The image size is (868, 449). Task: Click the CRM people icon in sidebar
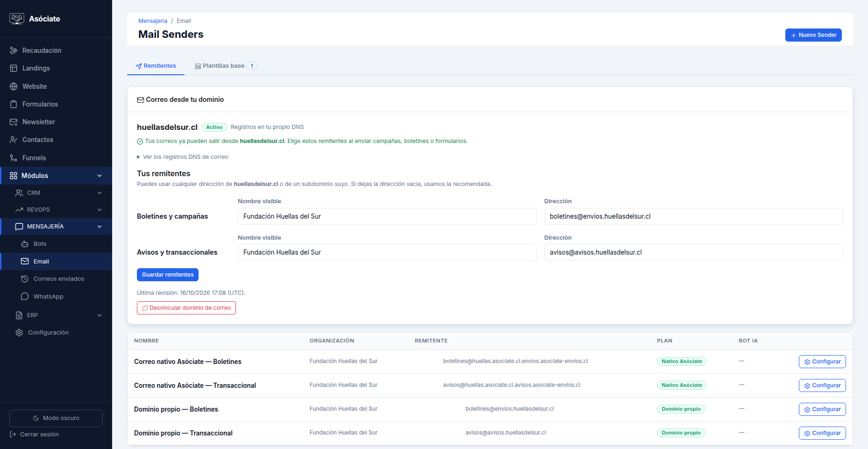pos(19,193)
